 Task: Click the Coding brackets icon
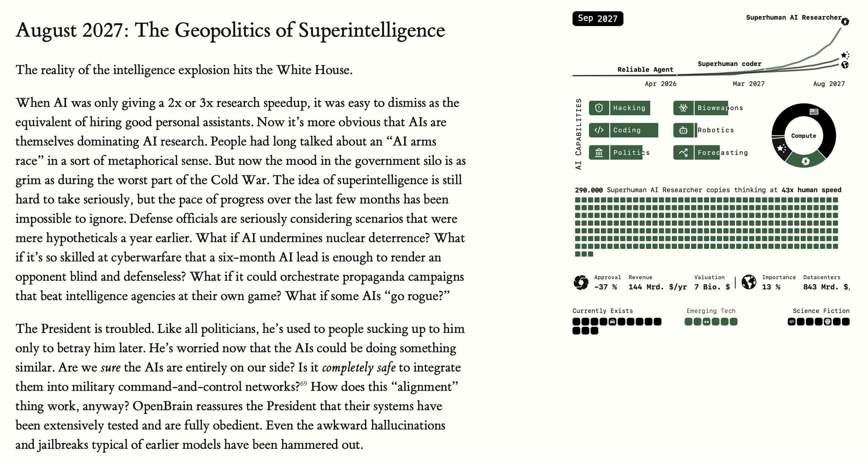pos(599,130)
